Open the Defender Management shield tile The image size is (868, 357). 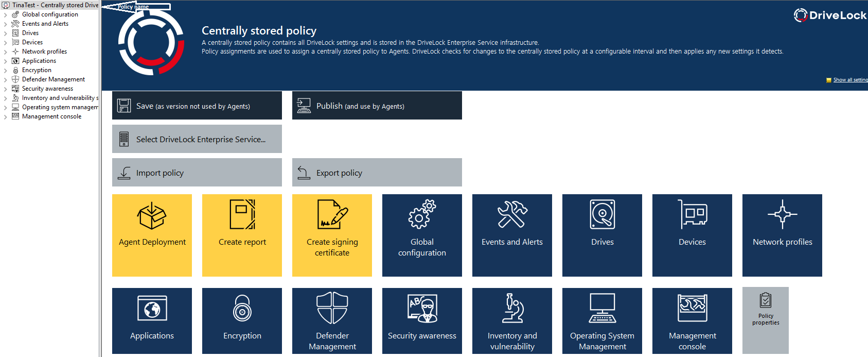coord(332,320)
